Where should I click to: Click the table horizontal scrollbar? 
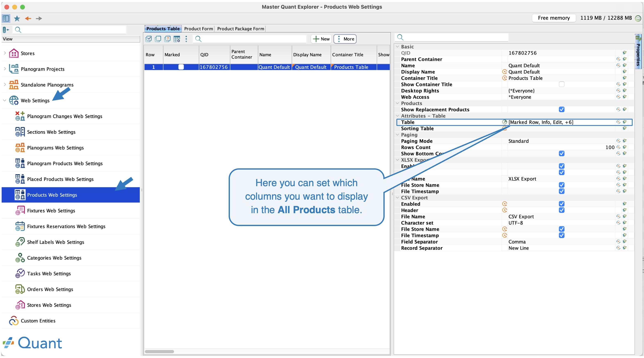(159, 351)
